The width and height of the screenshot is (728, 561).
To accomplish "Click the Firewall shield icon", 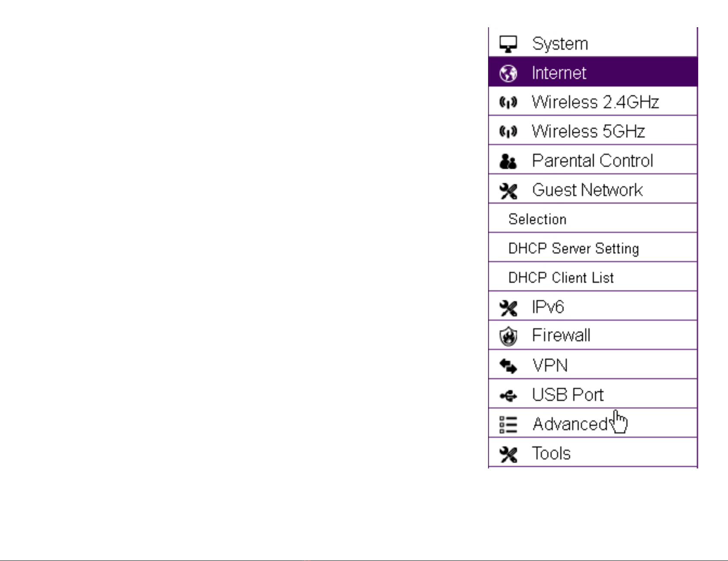I will click(508, 336).
